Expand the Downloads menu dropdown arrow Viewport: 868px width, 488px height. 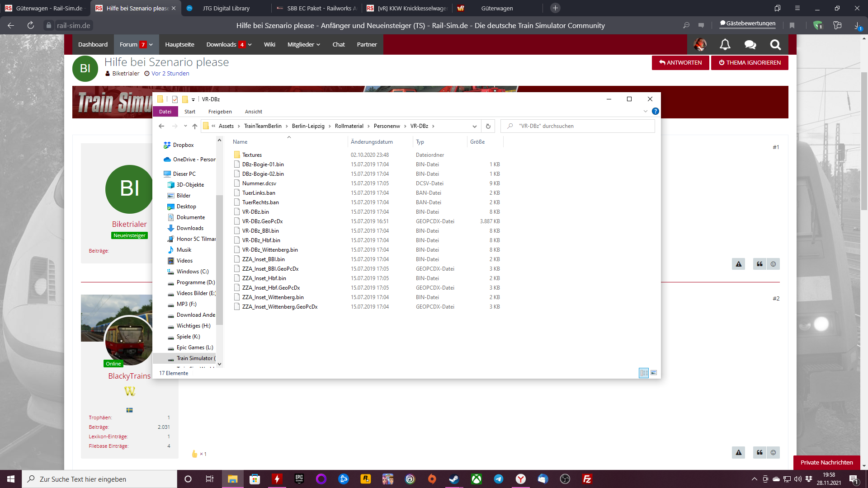pos(250,44)
